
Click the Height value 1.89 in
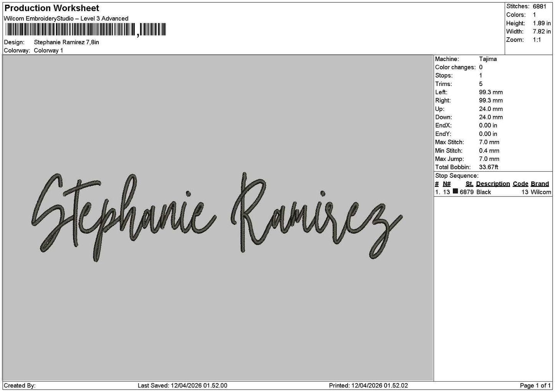click(x=542, y=23)
